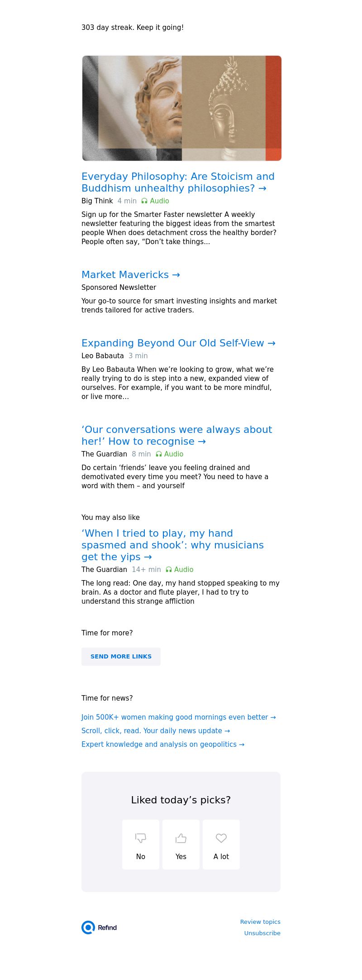This screenshot has width=362, height=980.
Task: Open the musicians get the yips article
Action: tap(172, 545)
